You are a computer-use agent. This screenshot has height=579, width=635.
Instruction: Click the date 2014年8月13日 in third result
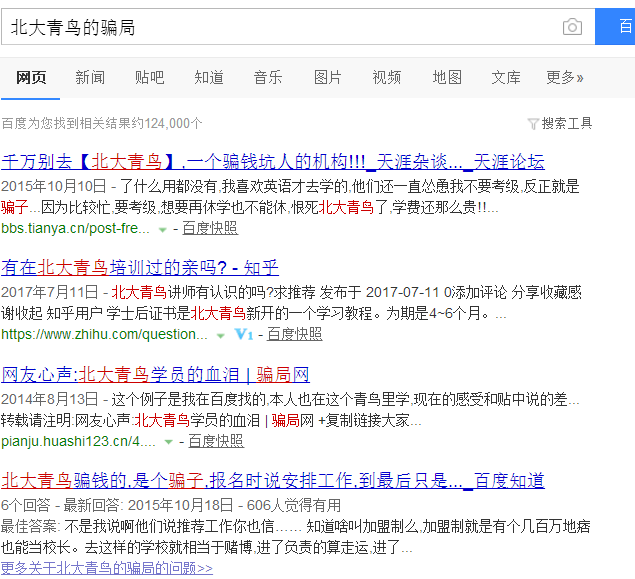(x=49, y=399)
